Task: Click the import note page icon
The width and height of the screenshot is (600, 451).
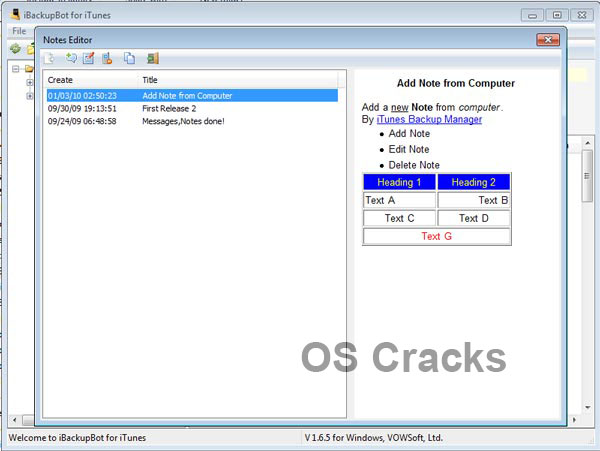Action: click(49, 59)
